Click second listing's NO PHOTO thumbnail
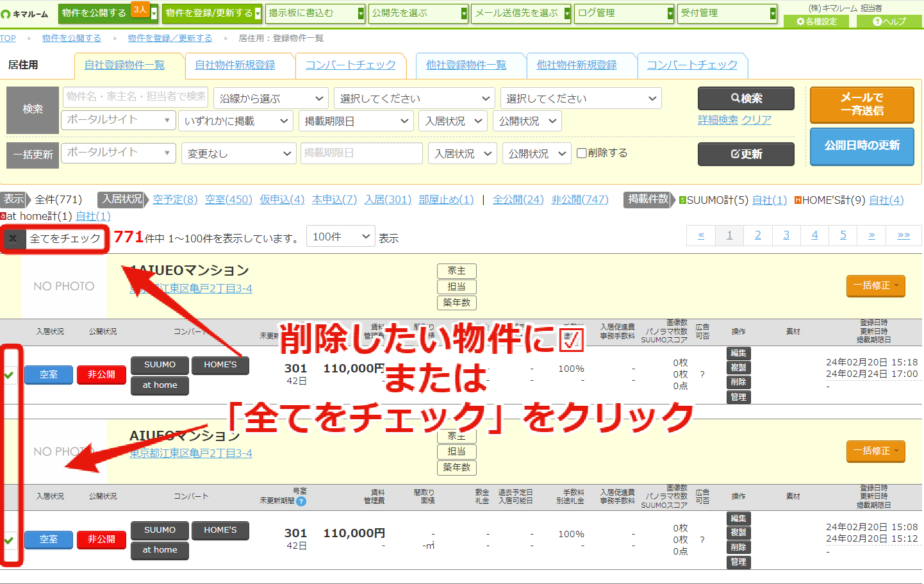This screenshot has height=584, width=924. point(64,451)
